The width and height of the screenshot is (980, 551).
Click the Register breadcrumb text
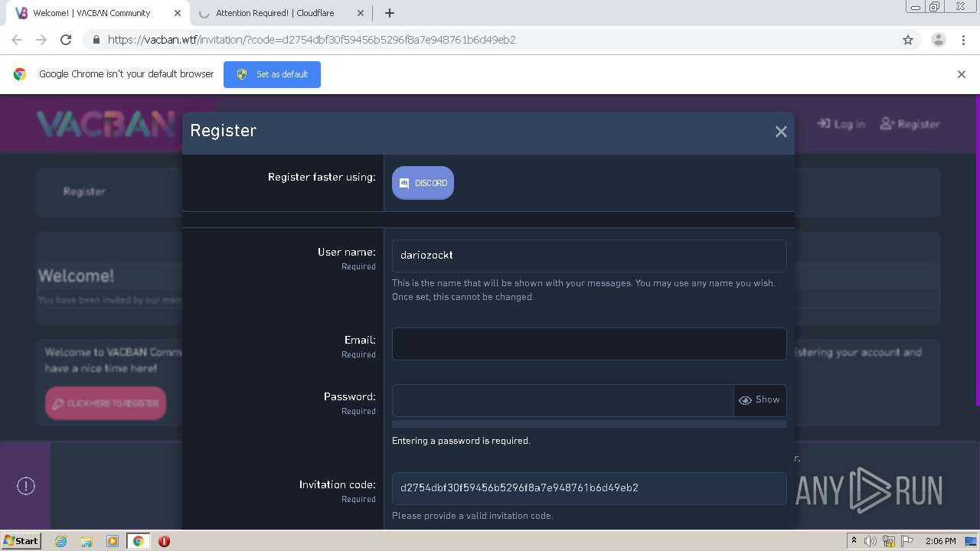[x=84, y=191]
